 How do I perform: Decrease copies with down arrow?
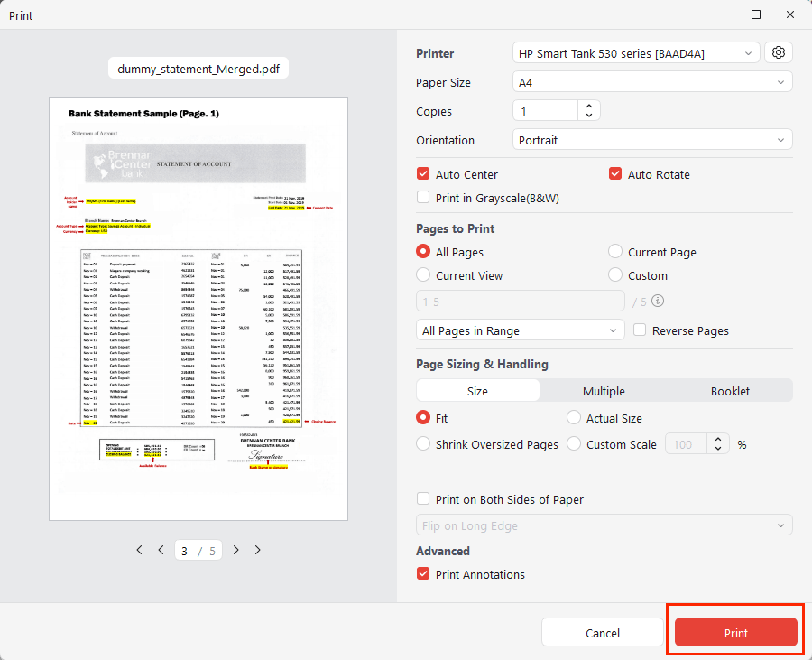[x=589, y=115]
